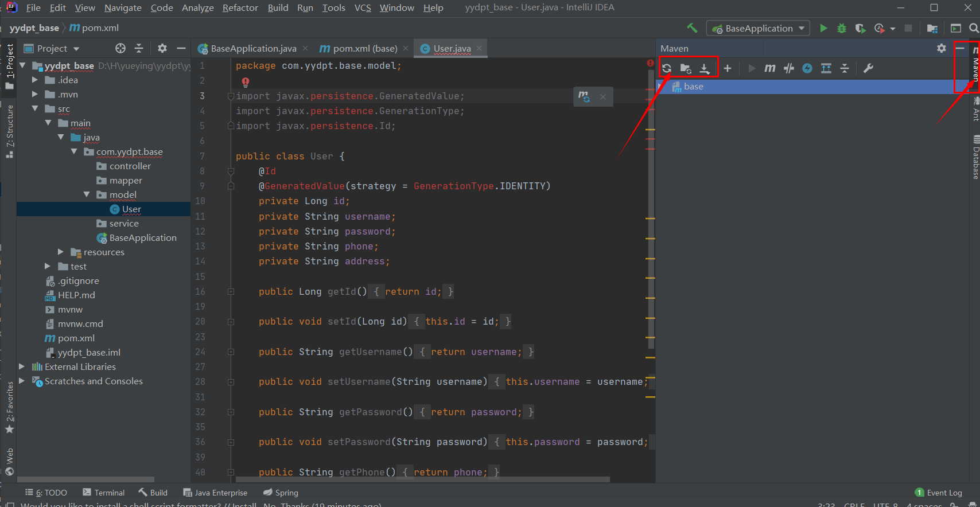
Task: Expand the .idea folder
Action: [35, 80]
